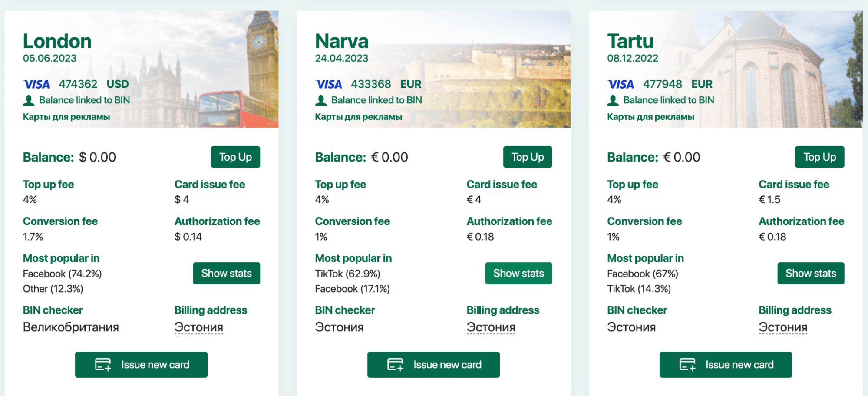Show stats for the London BIN
868x396 pixels.
click(x=226, y=273)
